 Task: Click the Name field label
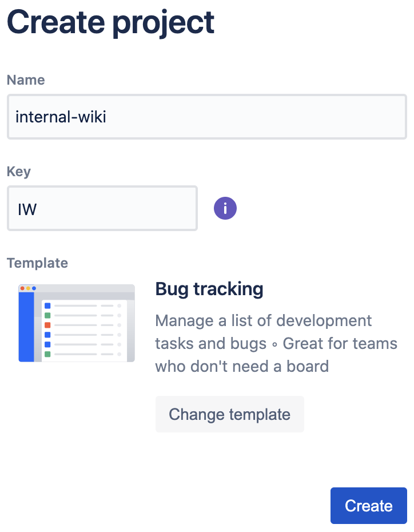click(x=26, y=80)
